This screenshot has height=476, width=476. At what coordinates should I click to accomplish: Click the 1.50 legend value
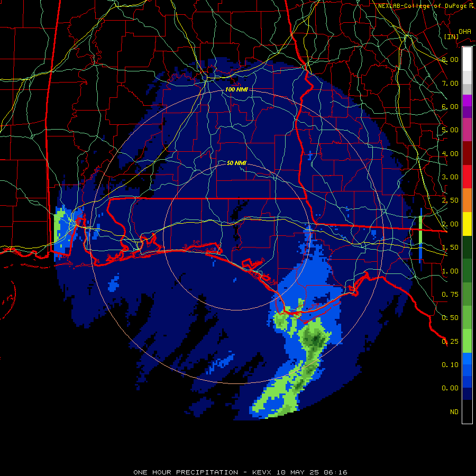pyautogui.click(x=450, y=248)
